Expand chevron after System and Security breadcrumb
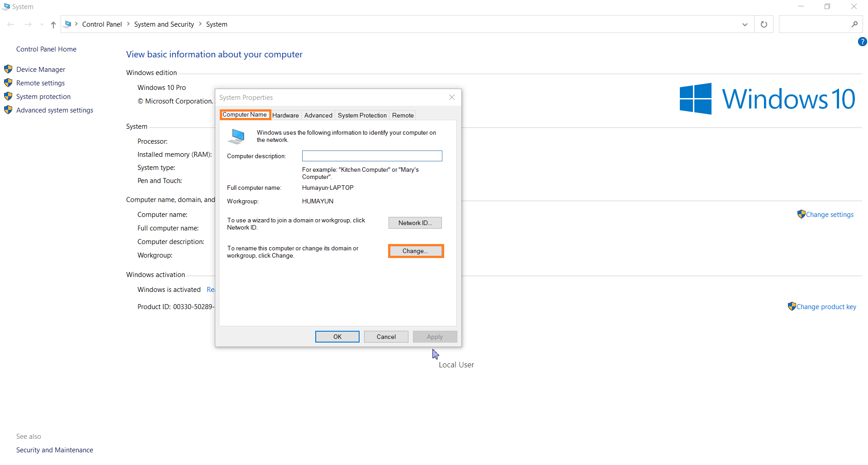 coord(200,24)
